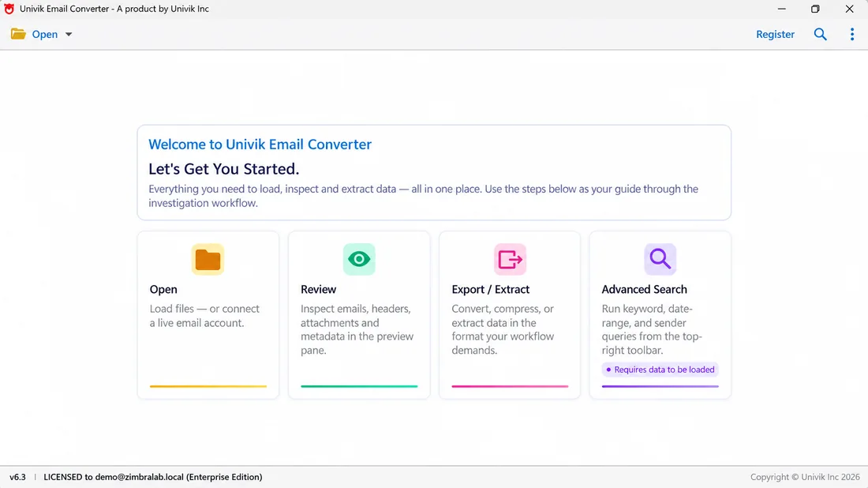Click the Open folder icon in toolbar
Screen dimensions: 868x488
coord(18,34)
